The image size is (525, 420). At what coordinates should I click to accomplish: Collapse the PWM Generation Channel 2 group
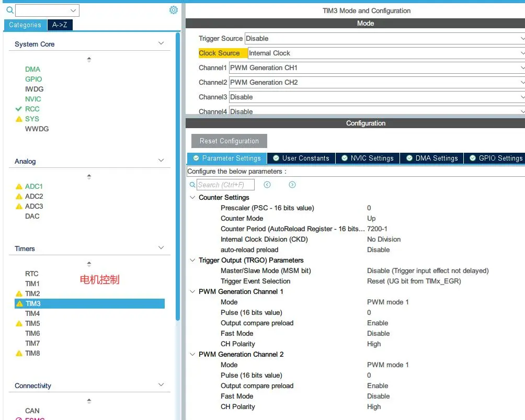pos(192,355)
